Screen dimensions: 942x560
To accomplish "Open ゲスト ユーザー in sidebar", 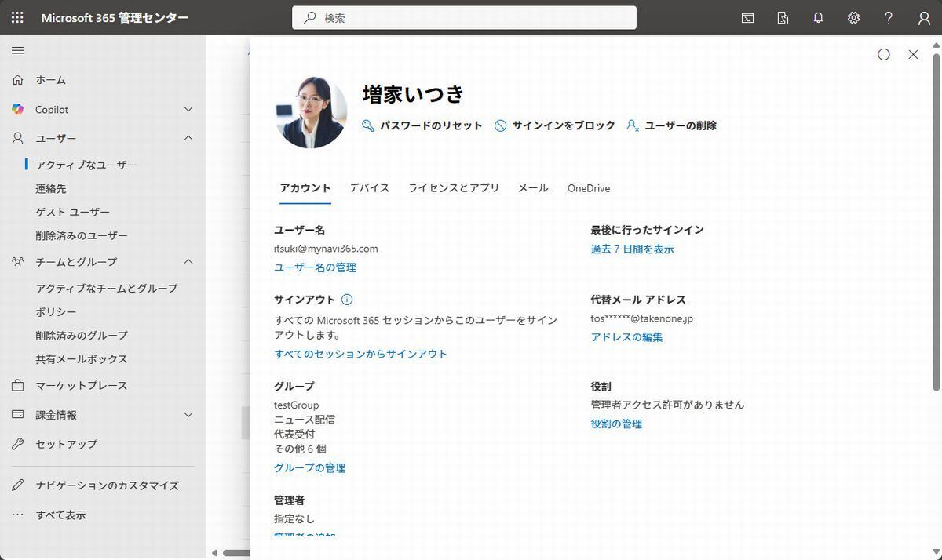I will (72, 212).
